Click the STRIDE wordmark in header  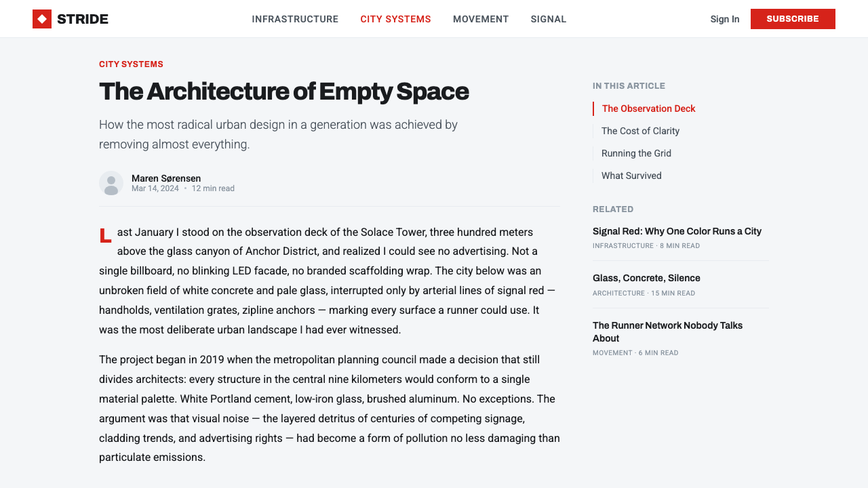[x=83, y=19]
